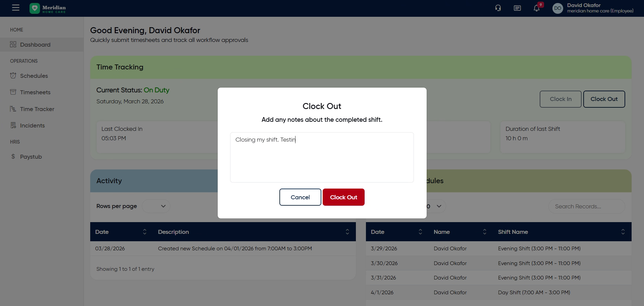
Task: Click the DO user avatar
Action: (557, 8)
